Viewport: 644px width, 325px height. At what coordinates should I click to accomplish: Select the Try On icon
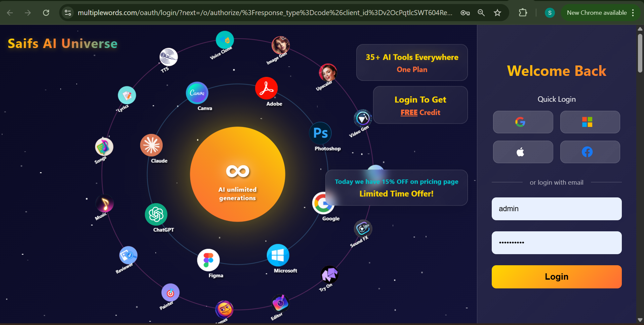[329, 275]
